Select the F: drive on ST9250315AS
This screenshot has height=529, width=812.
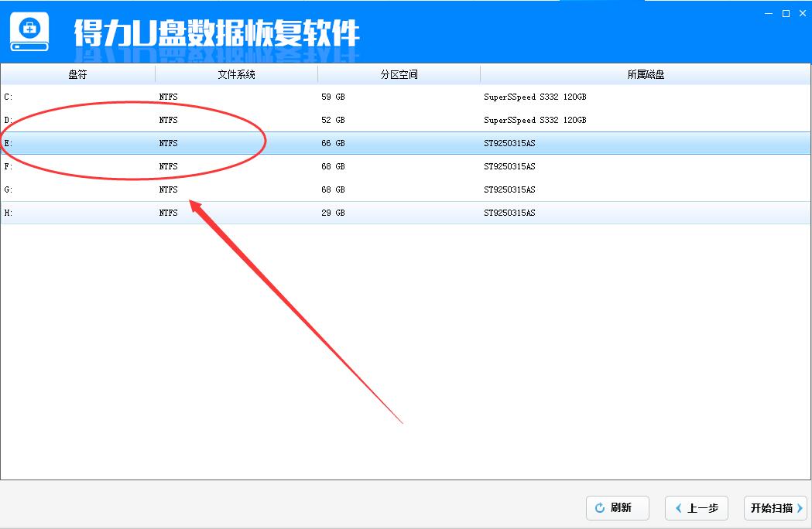tap(406, 166)
